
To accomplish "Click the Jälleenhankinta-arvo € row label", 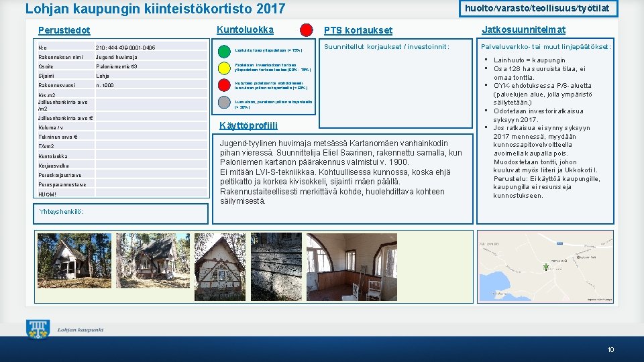I will pyautogui.click(x=66, y=118).
